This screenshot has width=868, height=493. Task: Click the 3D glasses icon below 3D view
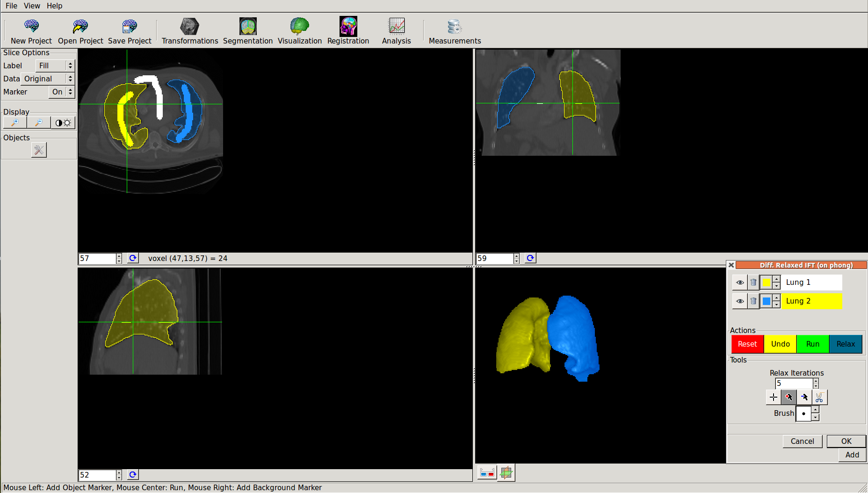[487, 473]
